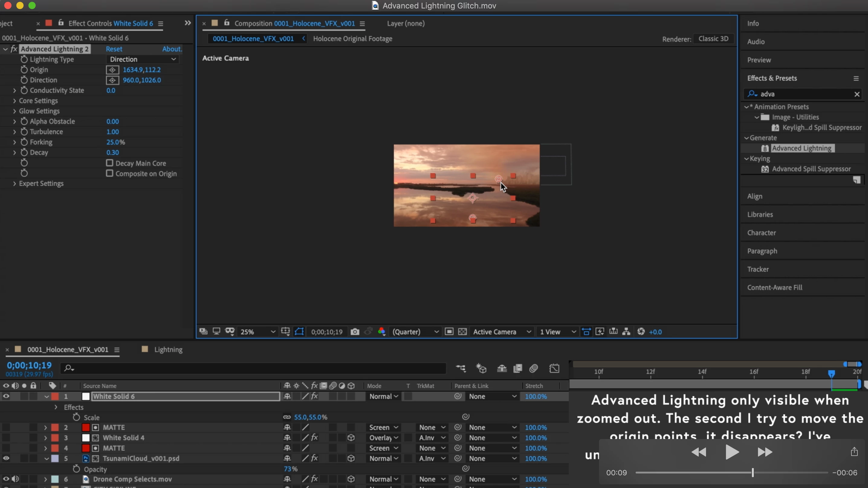The width and height of the screenshot is (868, 488).
Task: Switch to the Lightning timeline tab
Action: click(x=168, y=350)
